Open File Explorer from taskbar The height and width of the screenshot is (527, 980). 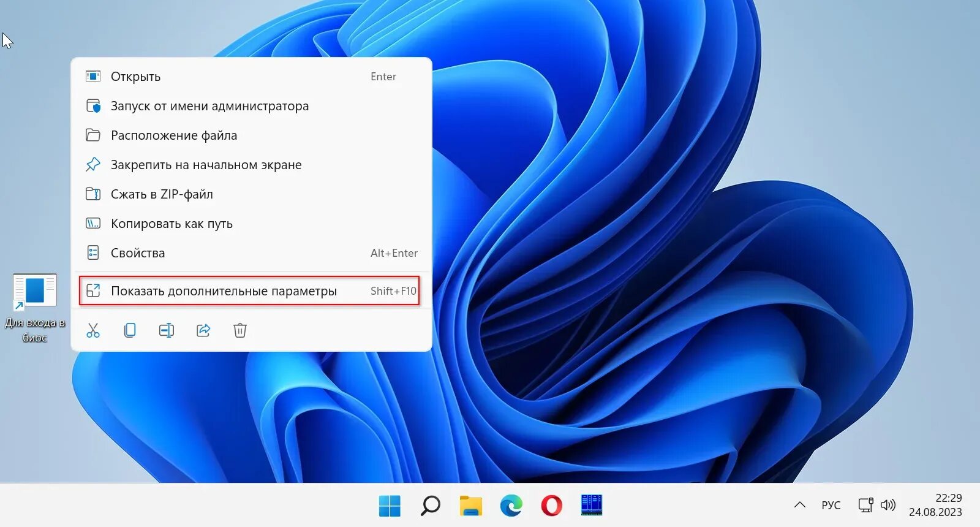click(x=471, y=506)
